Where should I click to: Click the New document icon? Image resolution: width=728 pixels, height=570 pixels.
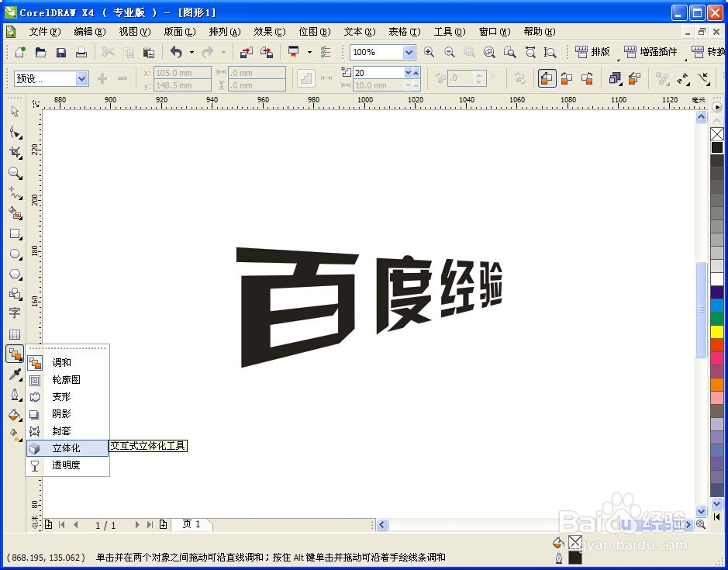pos(20,52)
